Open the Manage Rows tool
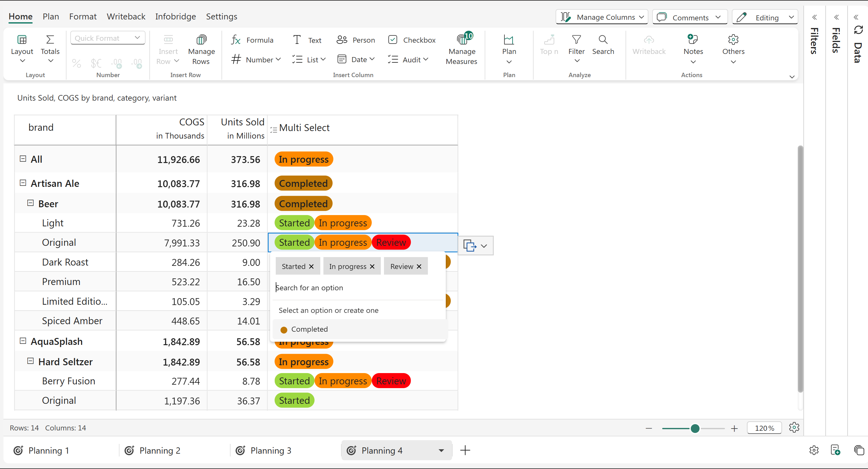This screenshot has height=469, width=868. (201, 40)
